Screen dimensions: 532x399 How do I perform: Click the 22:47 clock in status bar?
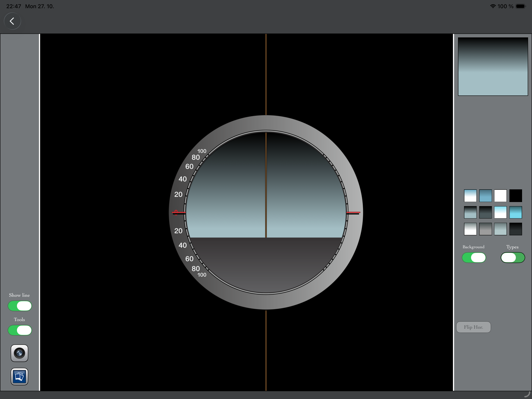(x=13, y=6)
